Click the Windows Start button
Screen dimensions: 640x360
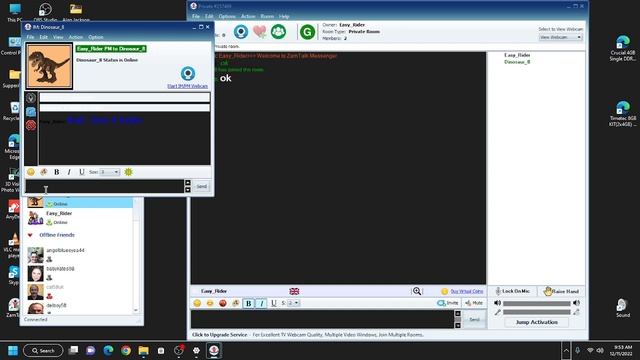(x=13, y=350)
